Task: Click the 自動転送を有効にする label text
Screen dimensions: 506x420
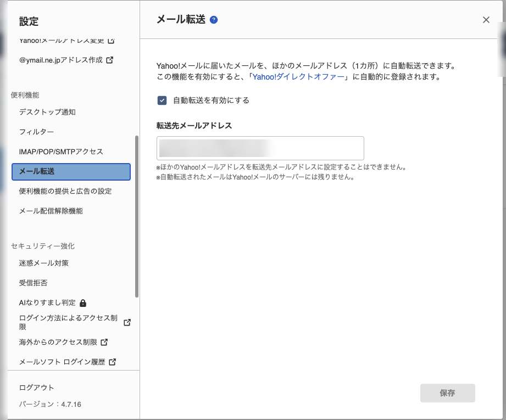Action: pyautogui.click(x=212, y=100)
